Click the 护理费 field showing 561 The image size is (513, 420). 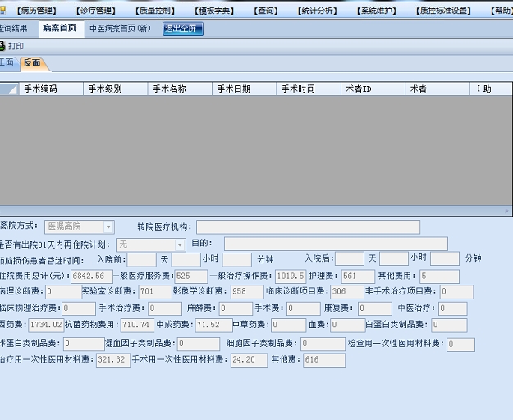358,276
